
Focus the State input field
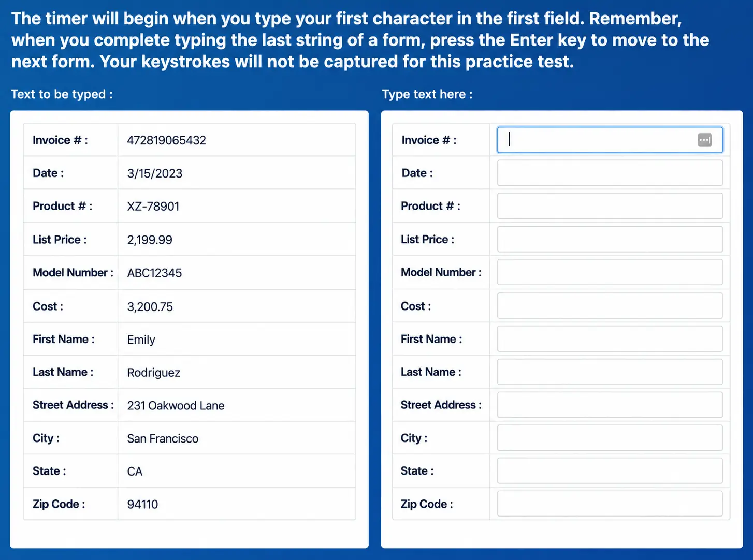(x=610, y=470)
